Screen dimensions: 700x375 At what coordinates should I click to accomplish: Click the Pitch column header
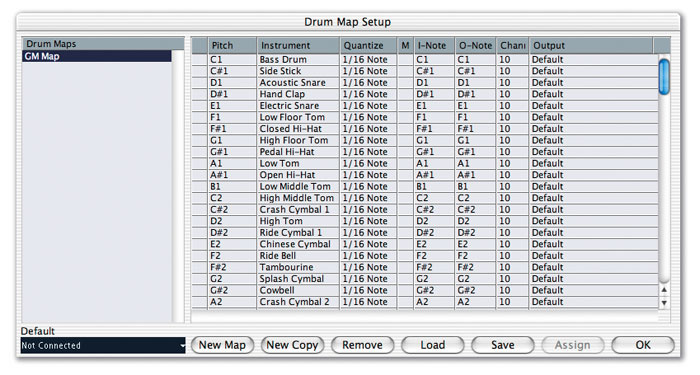click(x=232, y=46)
